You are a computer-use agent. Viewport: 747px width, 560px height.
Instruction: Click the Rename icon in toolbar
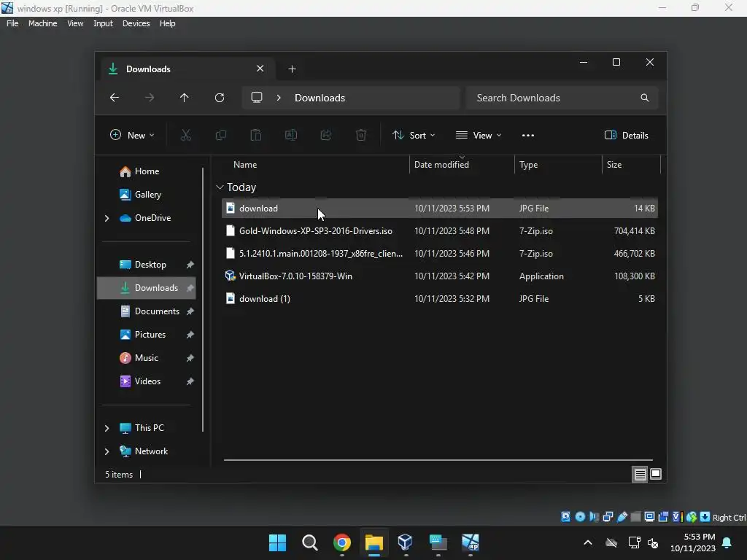click(x=290, y=135)
